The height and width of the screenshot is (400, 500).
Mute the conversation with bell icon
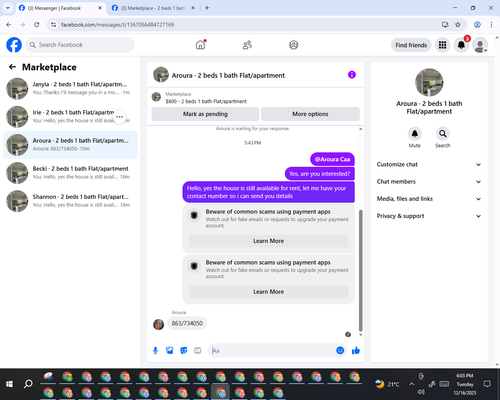(x=414, y=134)
